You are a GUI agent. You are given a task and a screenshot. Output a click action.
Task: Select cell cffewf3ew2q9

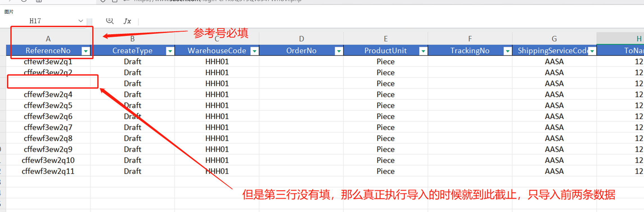point(48,149)
